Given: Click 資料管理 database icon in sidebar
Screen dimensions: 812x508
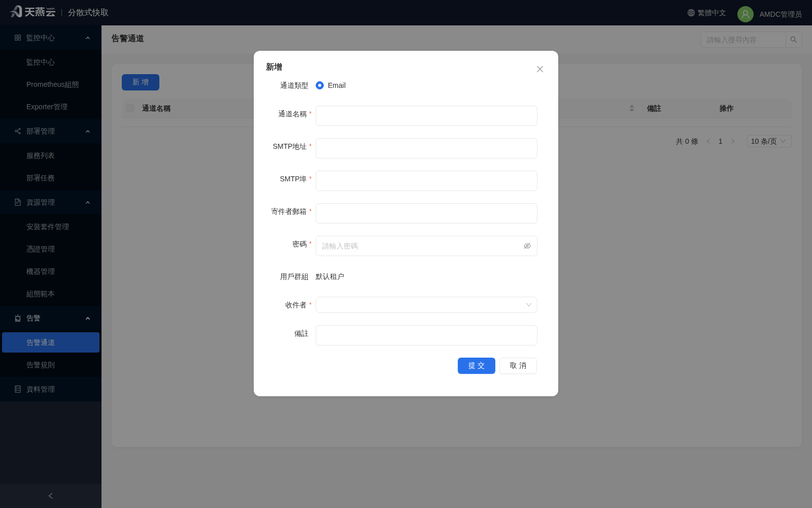Looking at the screenshot, I should 18,389.
